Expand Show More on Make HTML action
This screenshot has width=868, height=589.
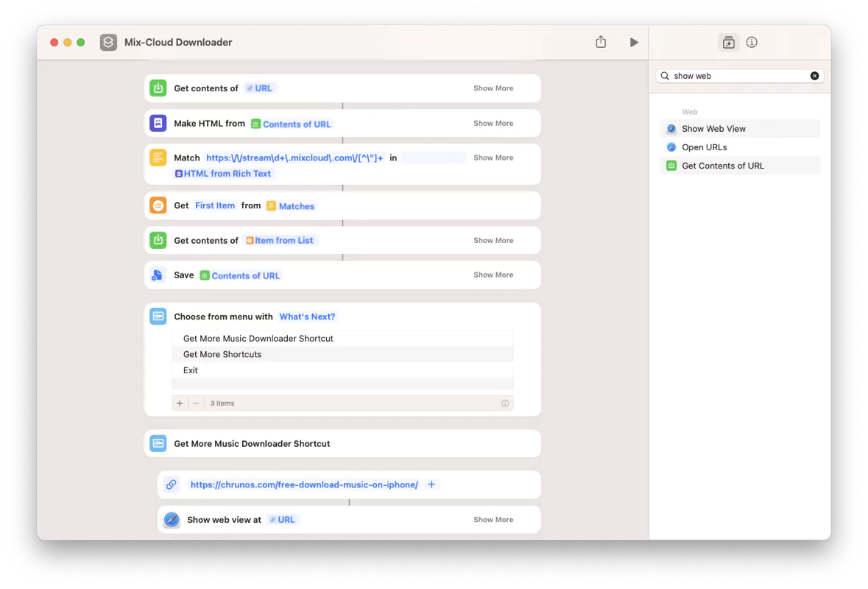point(493,124)
